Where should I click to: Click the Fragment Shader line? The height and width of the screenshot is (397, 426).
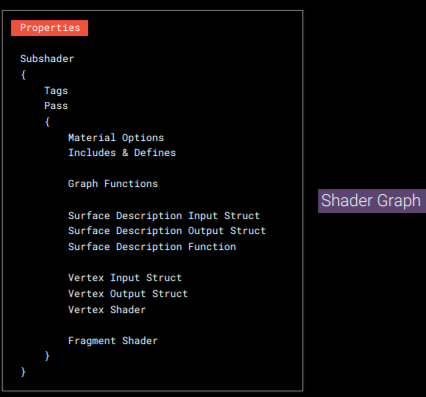coord(113,341)
